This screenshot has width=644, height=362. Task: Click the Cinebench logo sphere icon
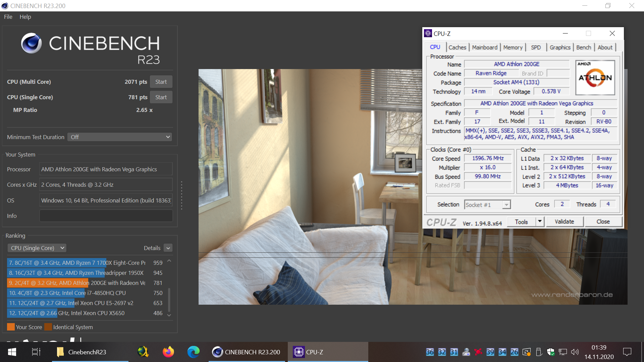pos(31,43)
